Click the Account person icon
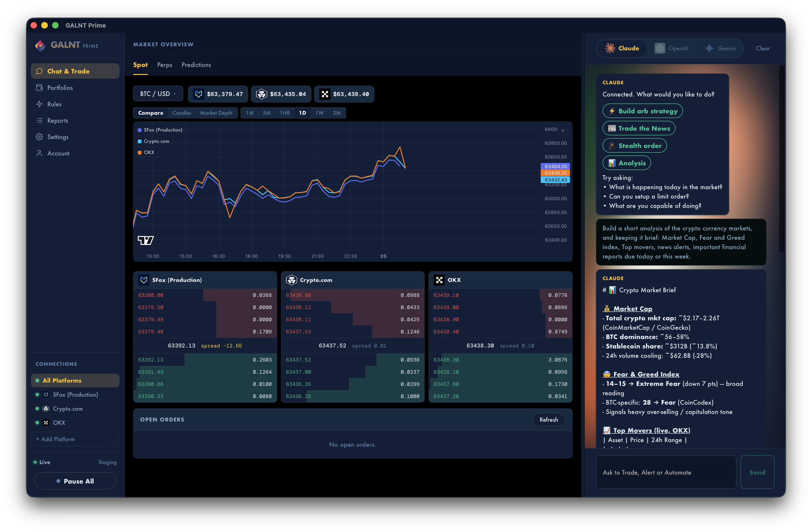 [x=40, y=153]
